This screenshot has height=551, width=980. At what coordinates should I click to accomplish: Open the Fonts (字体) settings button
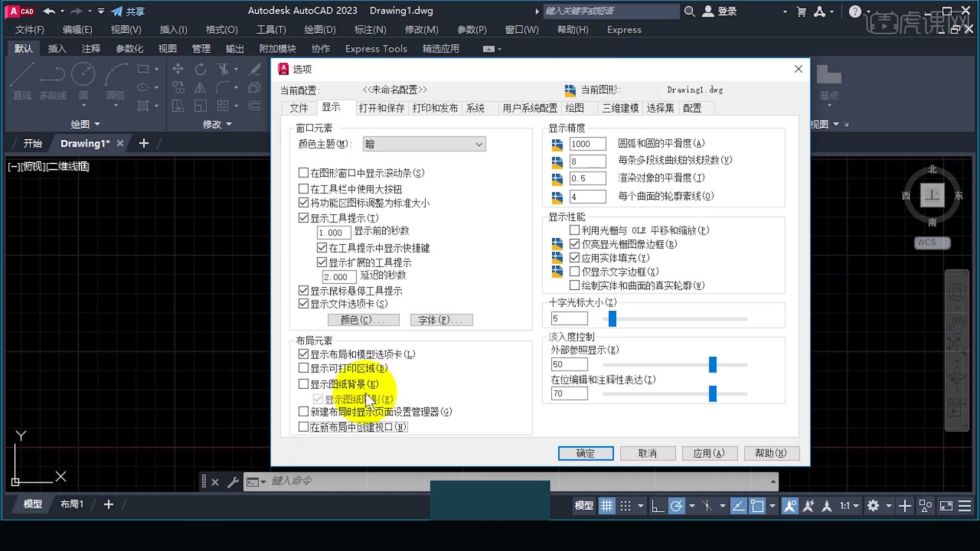point(441,320)
